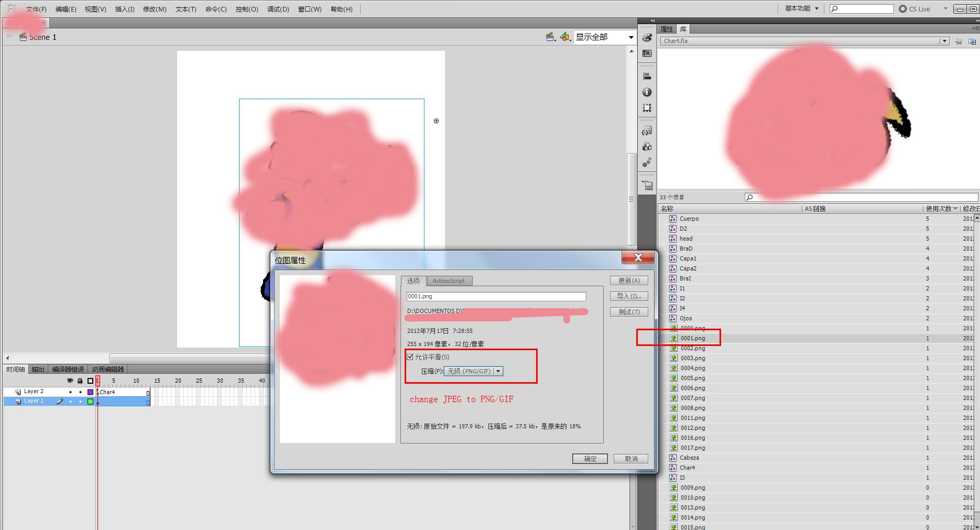
Task: Click the back arrow beside Scene 1
Action: [9, 37]
